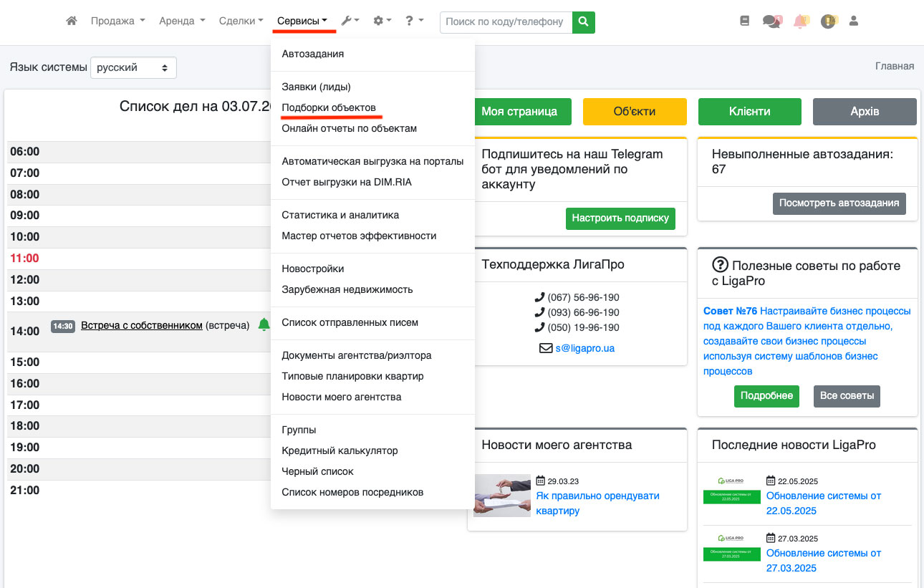The width and height of the screenshot is (924, 588).
Task: Click the notifications bell in top bar
Action: 800,21
